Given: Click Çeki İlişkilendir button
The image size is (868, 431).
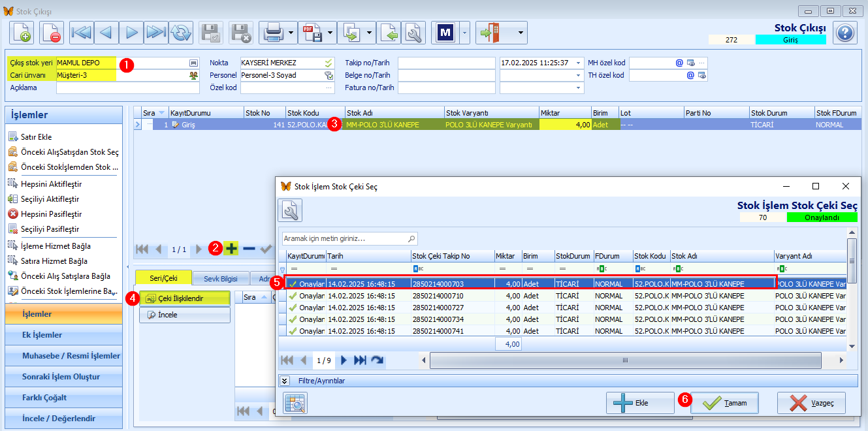Looking at the screenshot, I should click(185, 298).
